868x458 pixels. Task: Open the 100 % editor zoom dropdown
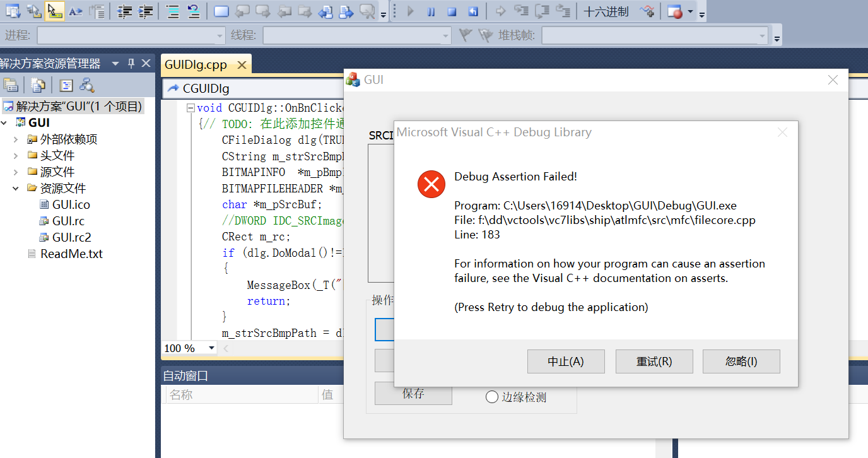pyautogui.click(x=211, y=348)
